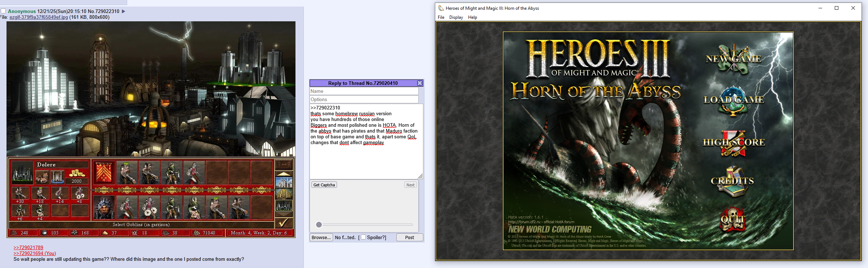The image size is (868, 268).
Task: Click the comment box resize grip
Action: [420, 176]
